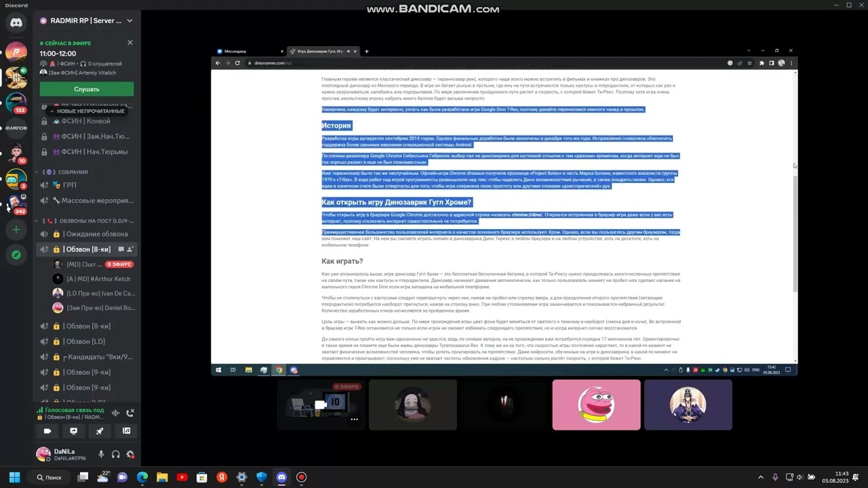Open chat of active Обзвон [8-ки] channel
This screenshot has width=868, height=488.
click(x=121, y=249)
